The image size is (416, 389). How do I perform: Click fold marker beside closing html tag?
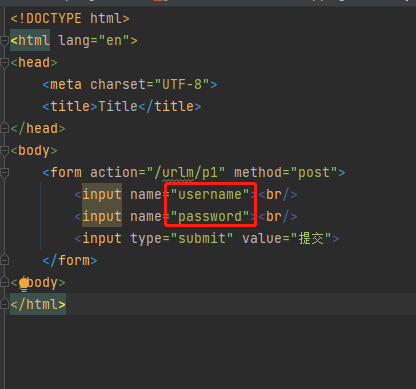[4, 304]
